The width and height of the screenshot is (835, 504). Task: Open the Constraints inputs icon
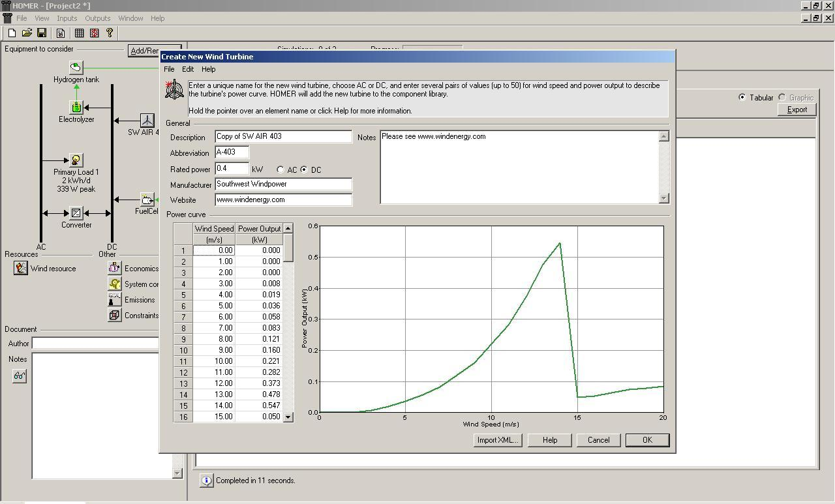[x=115, y=315]
